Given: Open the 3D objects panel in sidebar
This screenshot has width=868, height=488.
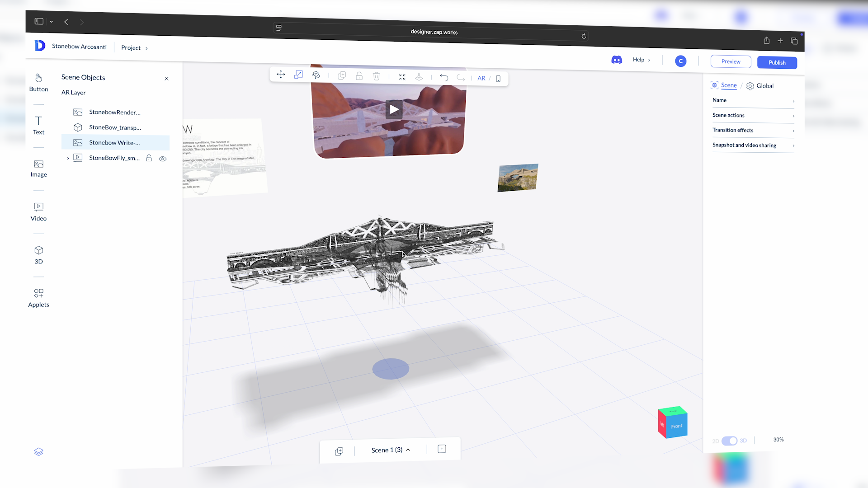Looking at the screenshot, I should (39, 255).
